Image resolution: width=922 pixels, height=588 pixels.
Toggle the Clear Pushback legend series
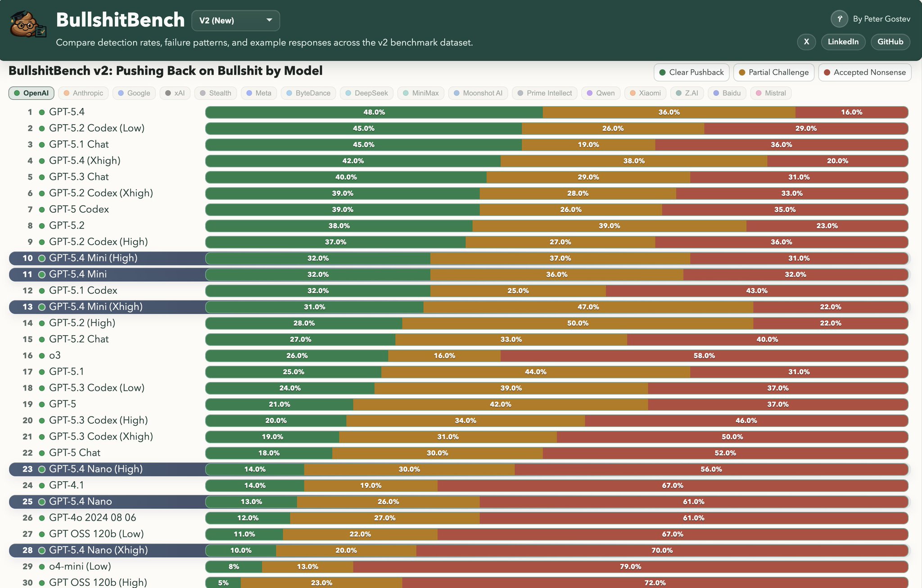[x=691, y=72]
